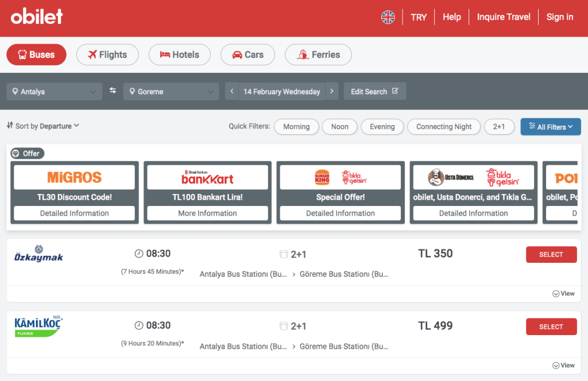Screen dimensions: 588x381
Task: Enable the 2+1 seat quick filter
Action: pos(499,127)
